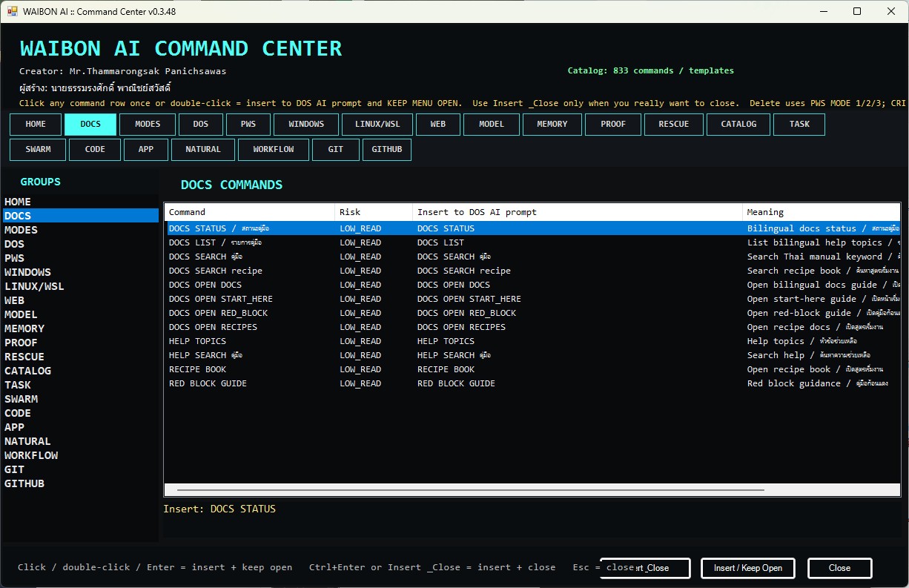The height and width of the screenshot is (588, 909).
Task: Minimize the Command Center window
Action: pos(823,12)
